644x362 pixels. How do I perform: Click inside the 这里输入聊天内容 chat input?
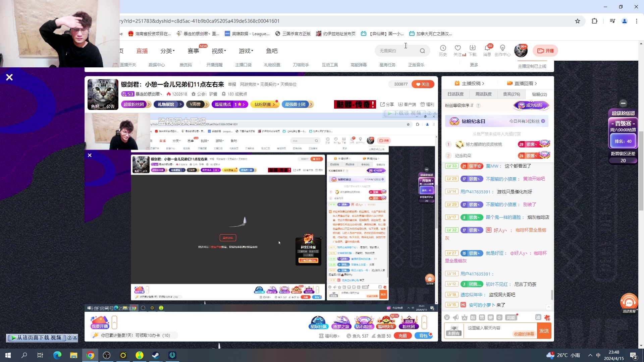point(496,328)
